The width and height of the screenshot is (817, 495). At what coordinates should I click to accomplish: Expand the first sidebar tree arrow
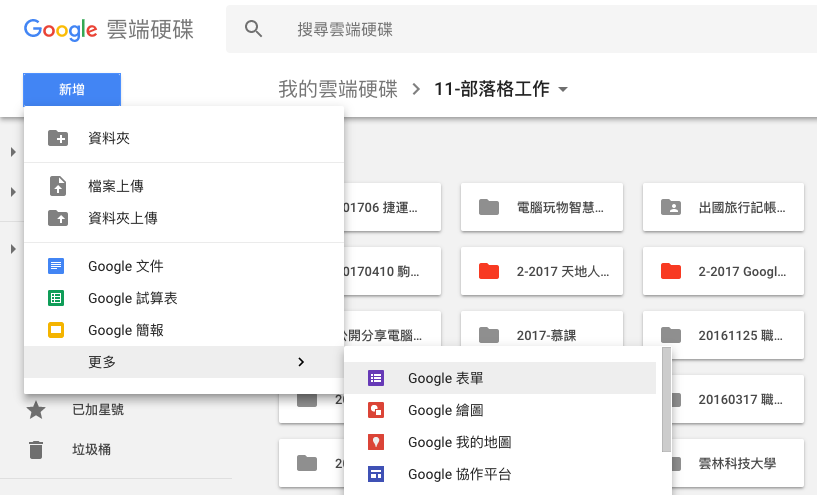tap(13, 152)
